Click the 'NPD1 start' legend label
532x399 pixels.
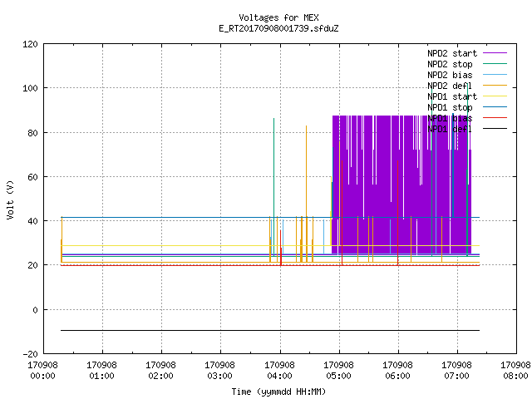coord(452,96)
